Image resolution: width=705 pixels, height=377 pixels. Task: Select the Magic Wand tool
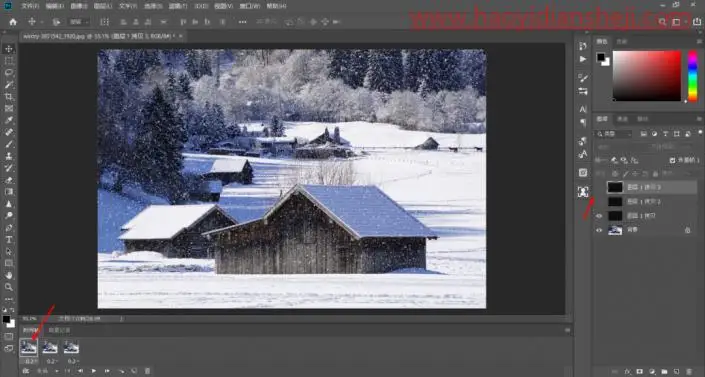click(x=9, y=85)
